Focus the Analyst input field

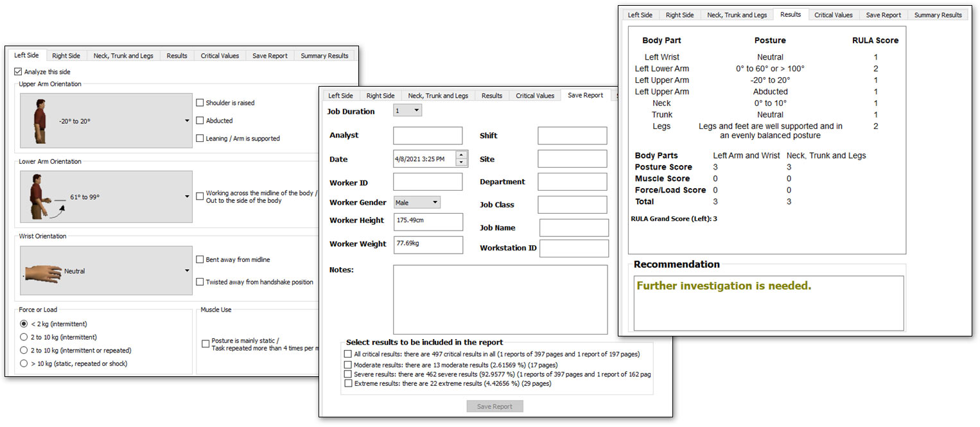[x=428, y=135]
